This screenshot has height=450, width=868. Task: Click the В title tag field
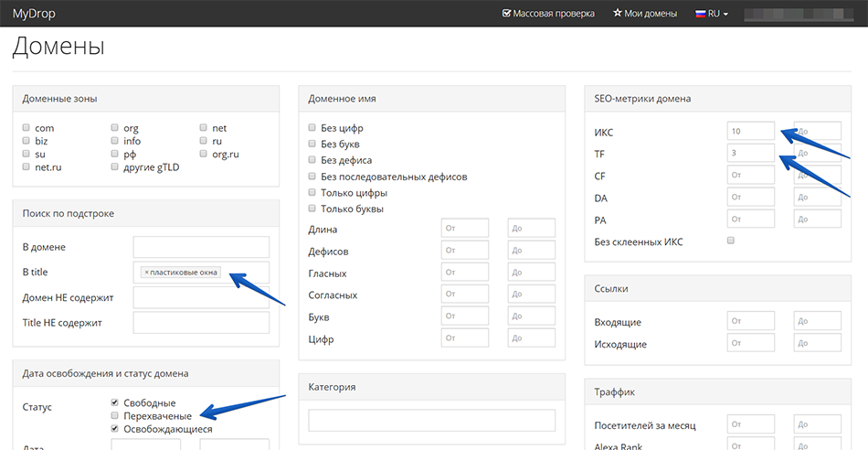pyautogui.click(x=202, y=273)
